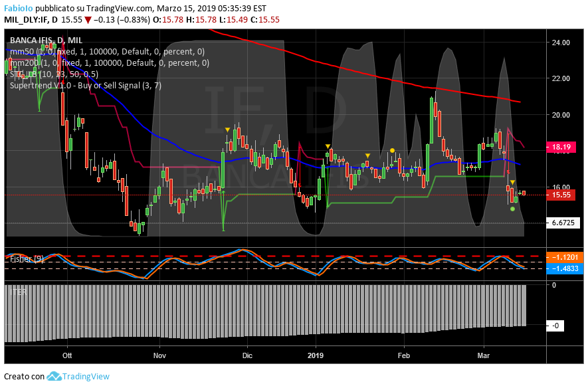
Task: Click the red 15.55 last-price label
Action: (561, 195)
